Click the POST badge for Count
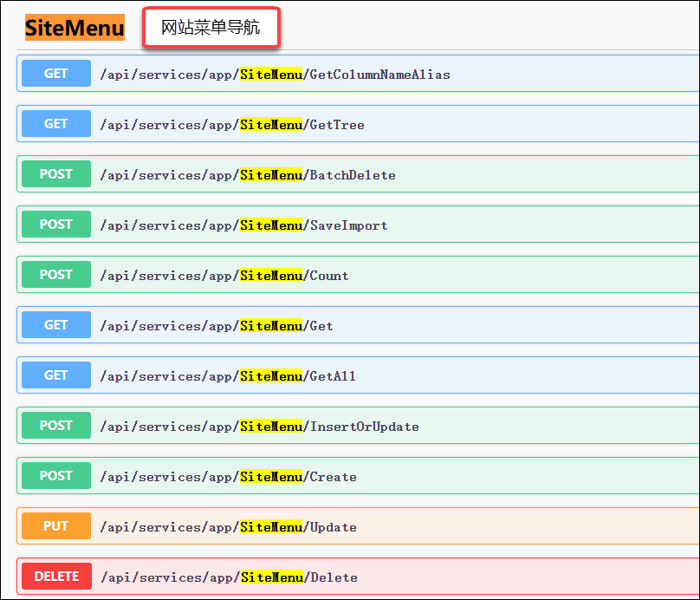This screenshot has height=600, width=700. [56, 274]
